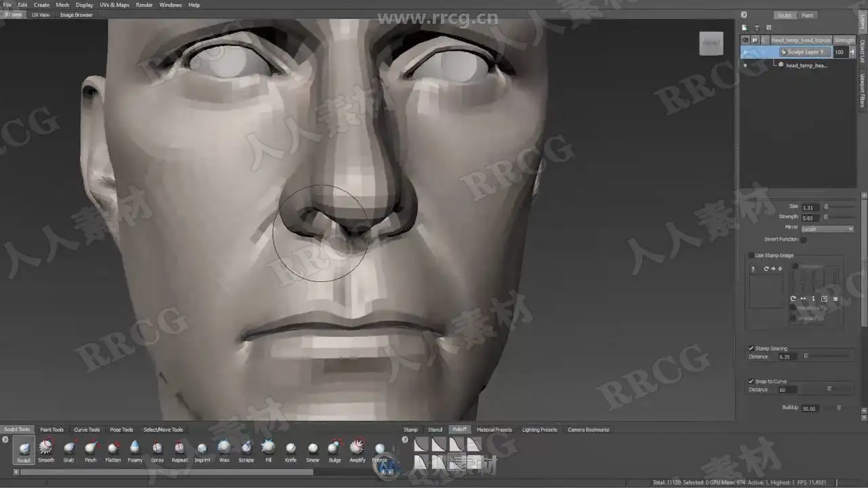Open the Mesh menu

[x=62, y=5]
